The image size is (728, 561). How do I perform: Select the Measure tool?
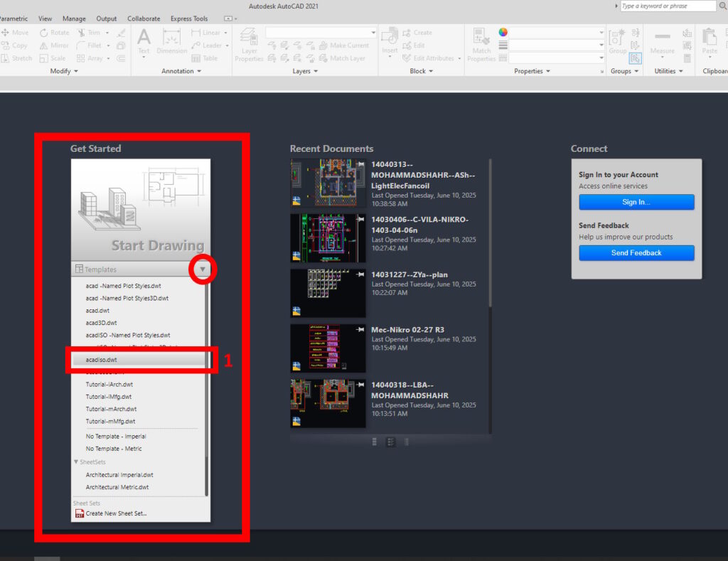[662, 42]
